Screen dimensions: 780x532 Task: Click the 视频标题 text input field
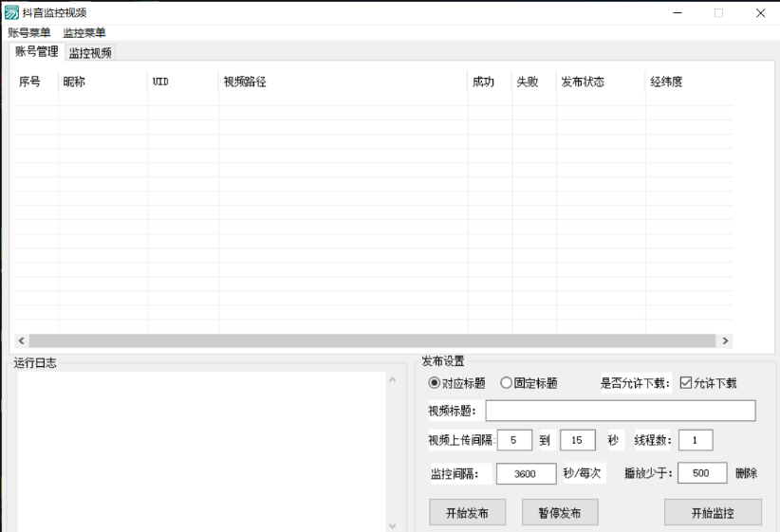(x=620, y=411)
